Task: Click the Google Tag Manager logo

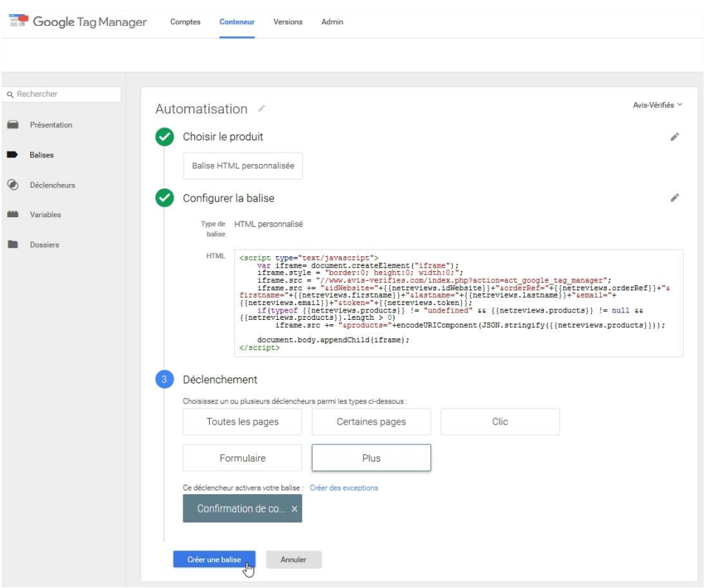Action: (x=19, y=21)
